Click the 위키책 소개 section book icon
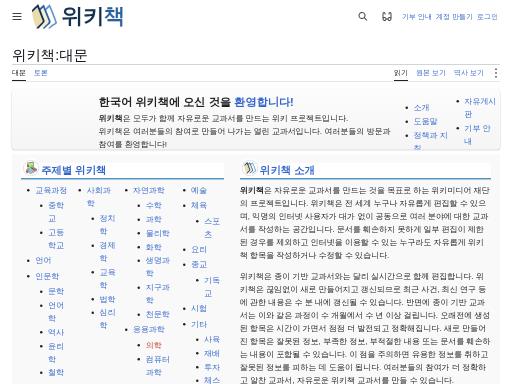Viewport: 512px width, 384px height. (249, 168)
